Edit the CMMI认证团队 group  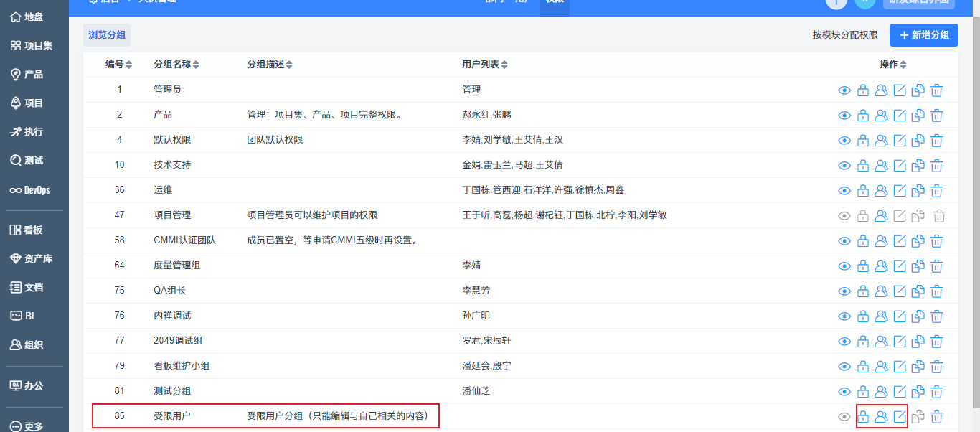click(900, 241)
